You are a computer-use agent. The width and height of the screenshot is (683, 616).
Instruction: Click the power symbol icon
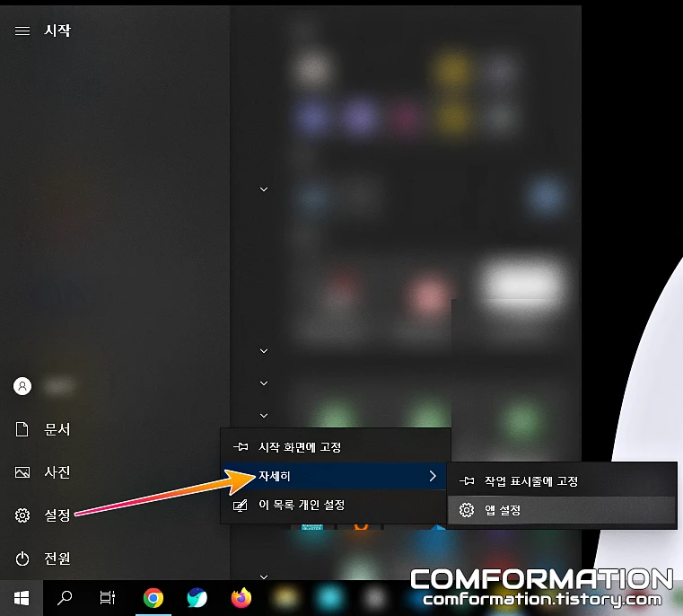(x=22, y=559)
